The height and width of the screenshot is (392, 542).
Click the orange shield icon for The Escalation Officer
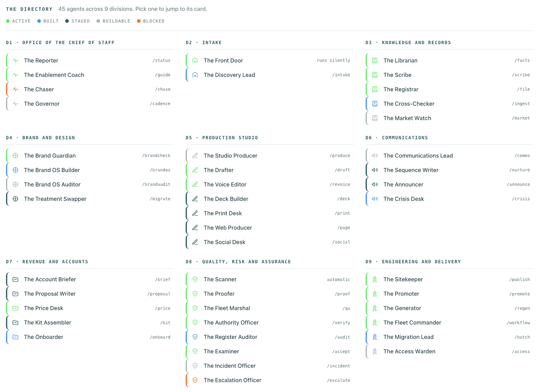point(195,380)
